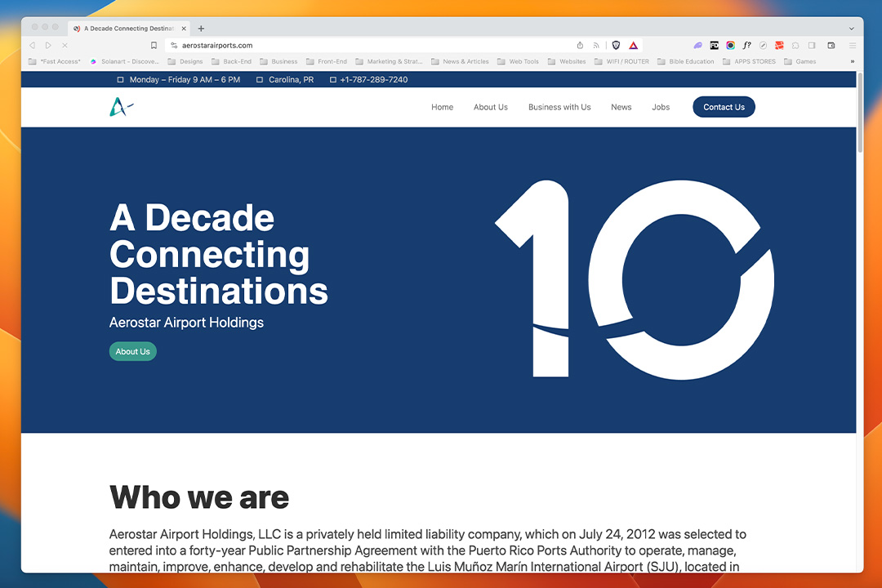
Task: Expand the tab list dropdown arrow
Action: point(852,28)
